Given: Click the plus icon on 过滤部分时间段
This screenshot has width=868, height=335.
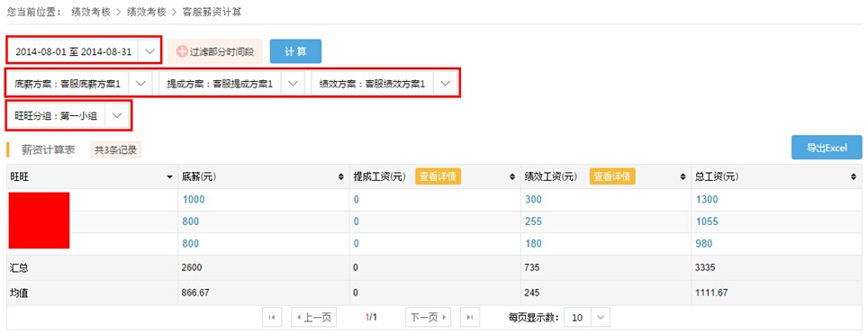Looking at the screenshot, I should pos(182,52).
